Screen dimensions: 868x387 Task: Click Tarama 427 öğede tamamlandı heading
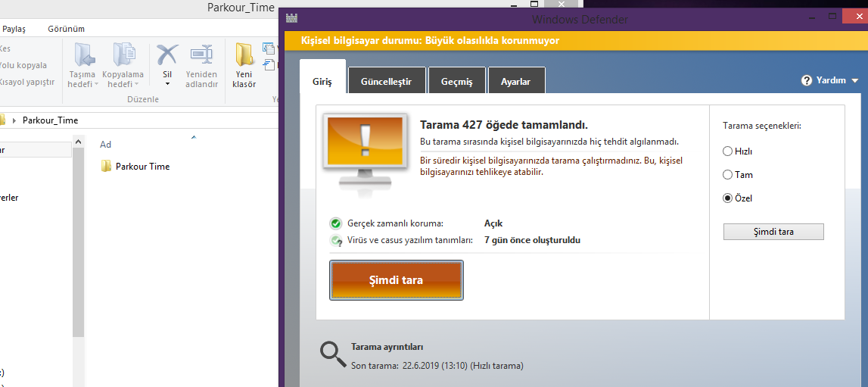(x=504, y=124)
